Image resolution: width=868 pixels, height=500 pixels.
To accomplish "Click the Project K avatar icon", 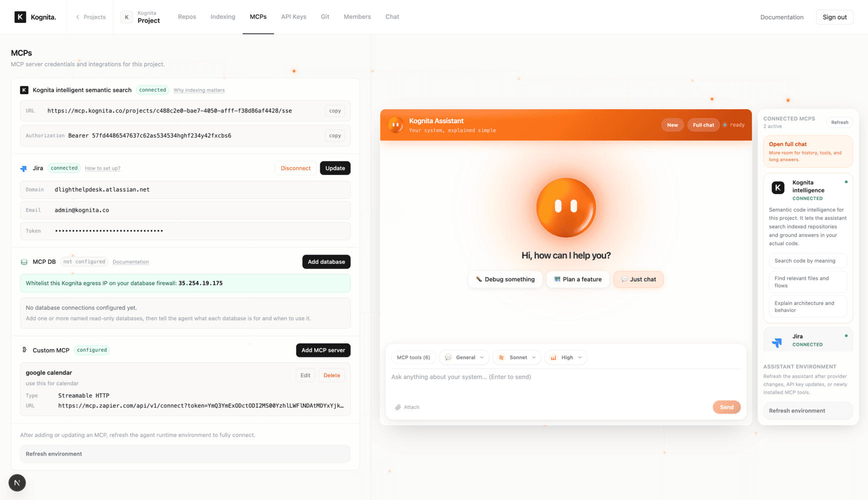I will click(x=127, y=17).
